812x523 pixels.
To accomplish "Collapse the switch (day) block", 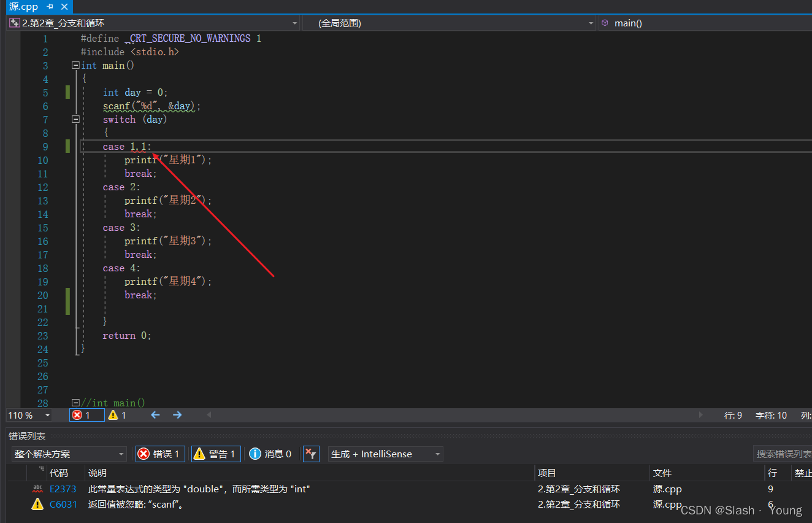I will click(x=75, y=119).
